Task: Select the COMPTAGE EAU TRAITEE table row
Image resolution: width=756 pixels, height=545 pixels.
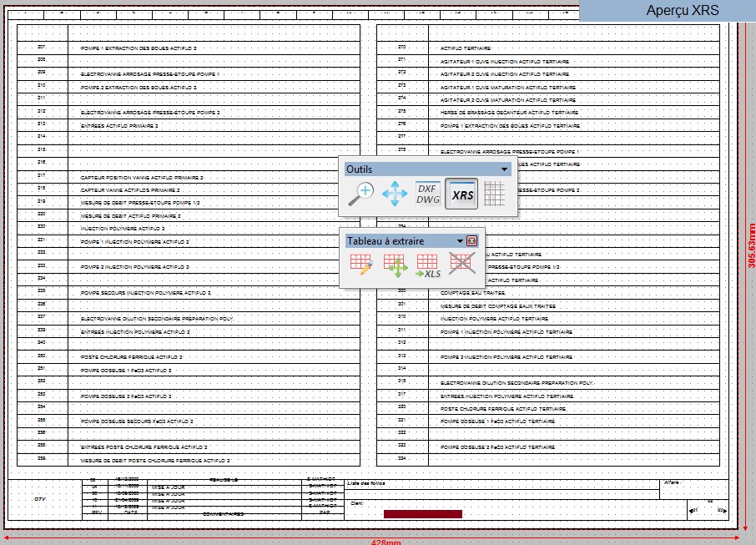Action: [472, 293]
